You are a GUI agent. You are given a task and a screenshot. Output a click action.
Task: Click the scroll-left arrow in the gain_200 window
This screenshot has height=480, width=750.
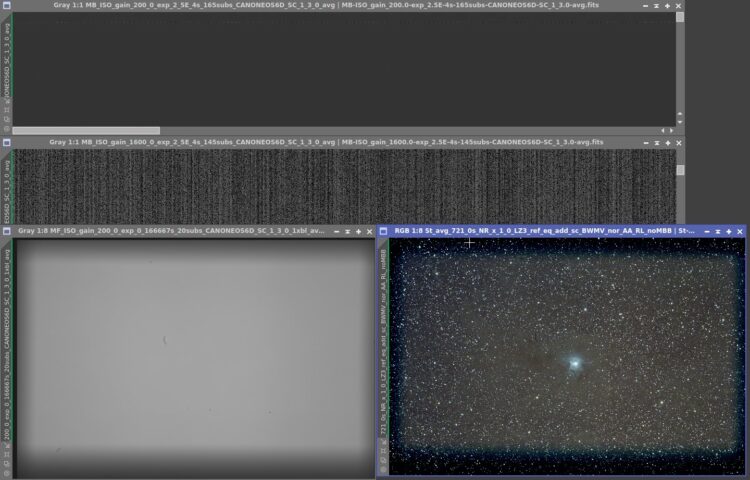pyautogui.click(x=662, y=131)
